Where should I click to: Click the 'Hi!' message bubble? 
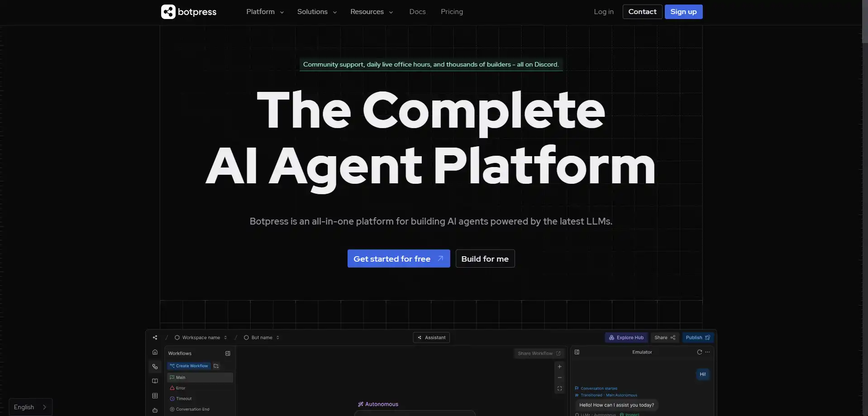click(x=702, y=374)
